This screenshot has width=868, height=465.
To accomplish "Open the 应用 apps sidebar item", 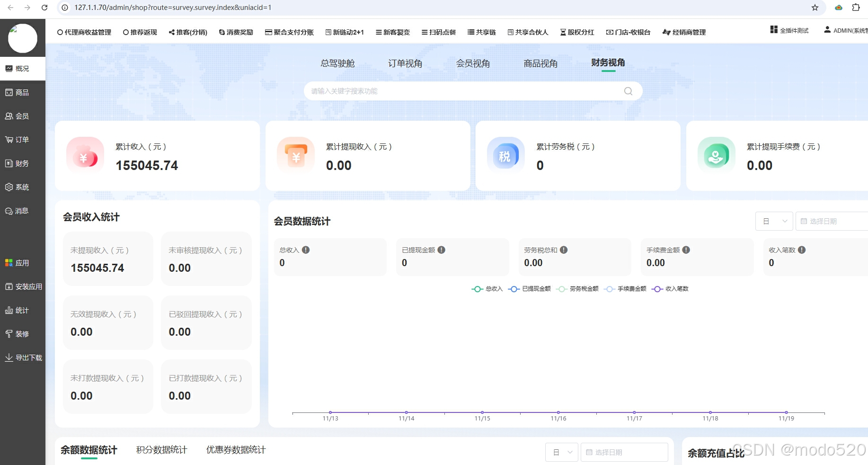I will click(x=22, y=263).
